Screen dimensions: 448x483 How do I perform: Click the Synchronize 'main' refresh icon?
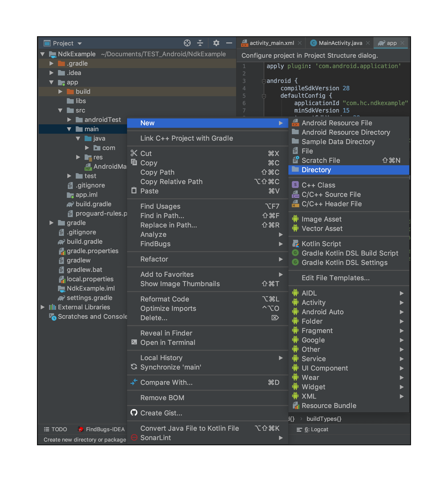134,367
